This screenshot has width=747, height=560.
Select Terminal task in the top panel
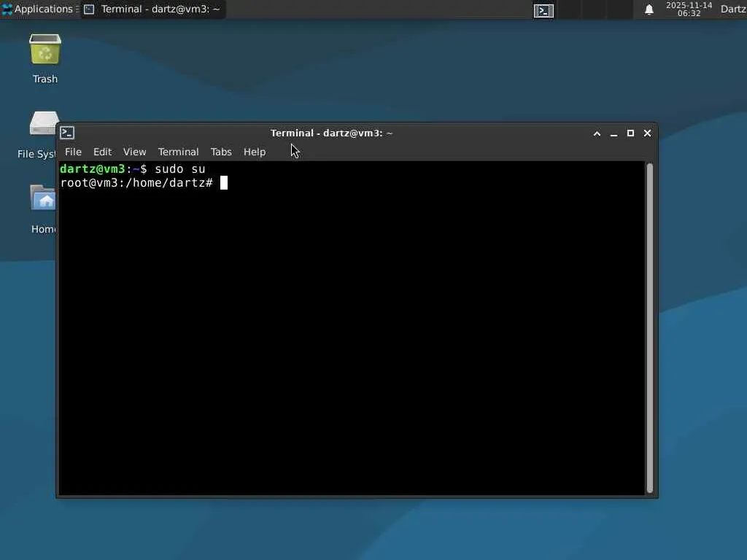point(153,9)
